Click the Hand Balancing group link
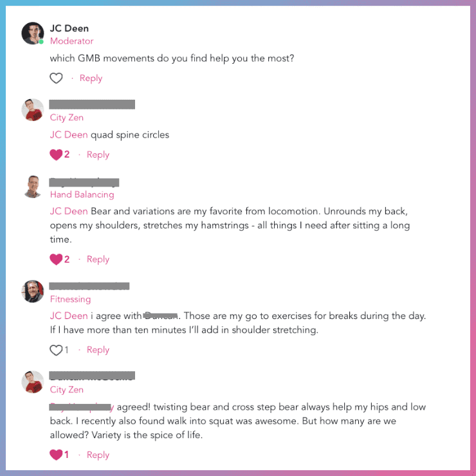 (x=82, y=194)
